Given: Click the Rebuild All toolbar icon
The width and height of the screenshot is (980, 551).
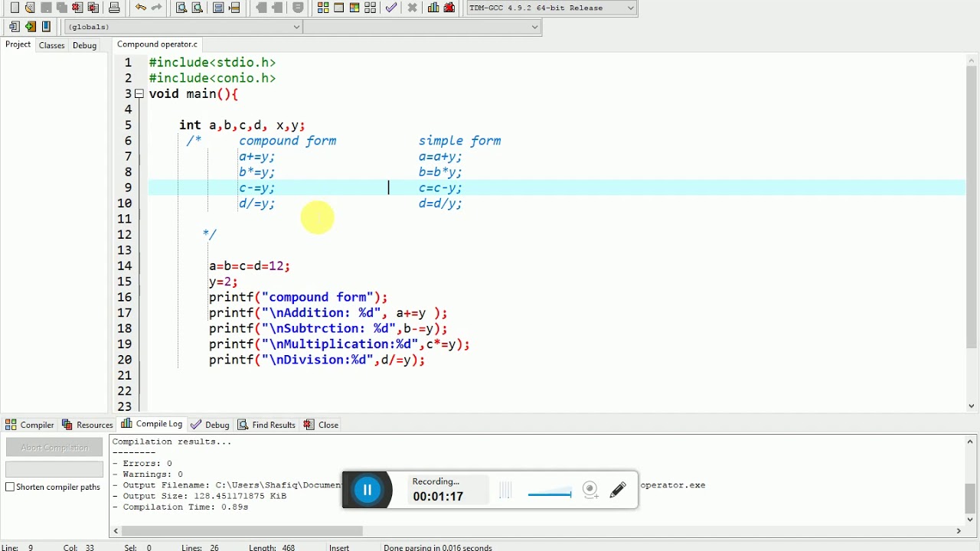Looking at the screenshot, I should pos(370,8).
